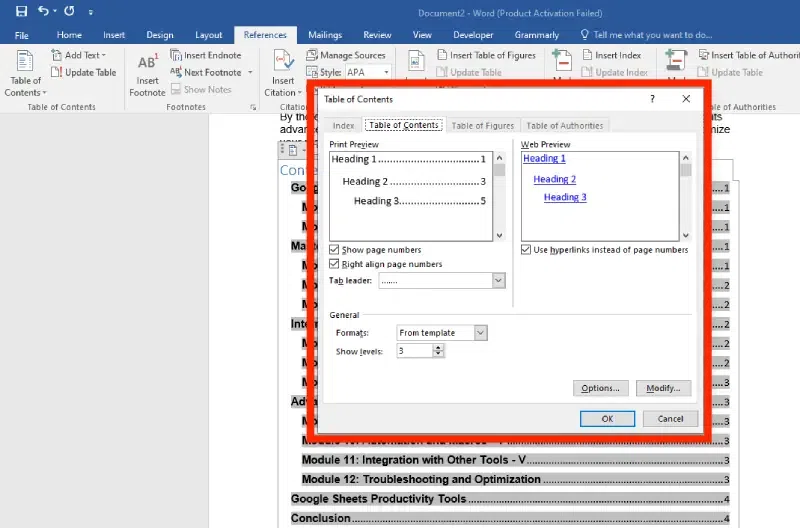Click the Cancel button
This screenshot has width=800, height=528.
click(670, 419)
